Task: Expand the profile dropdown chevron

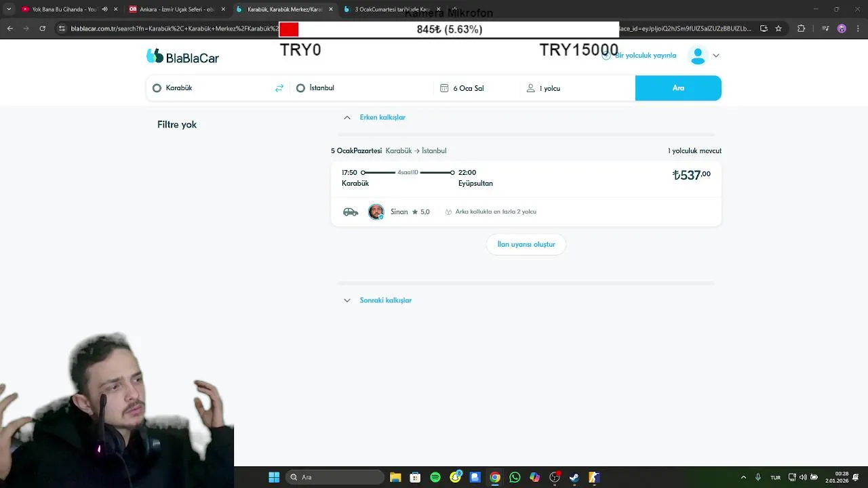Action: (716, 56)
